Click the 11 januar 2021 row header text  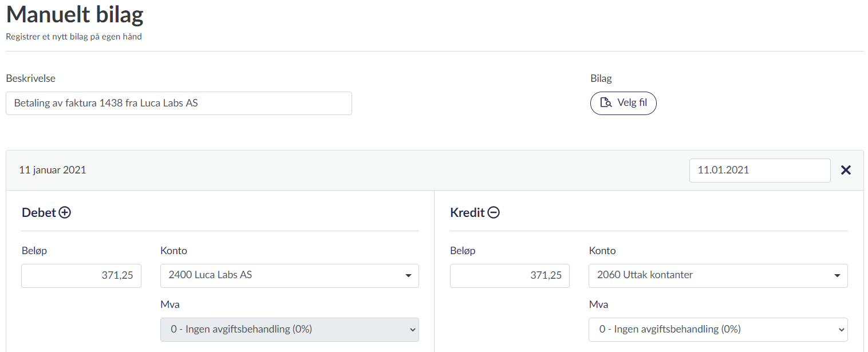[x=53, y=170]
